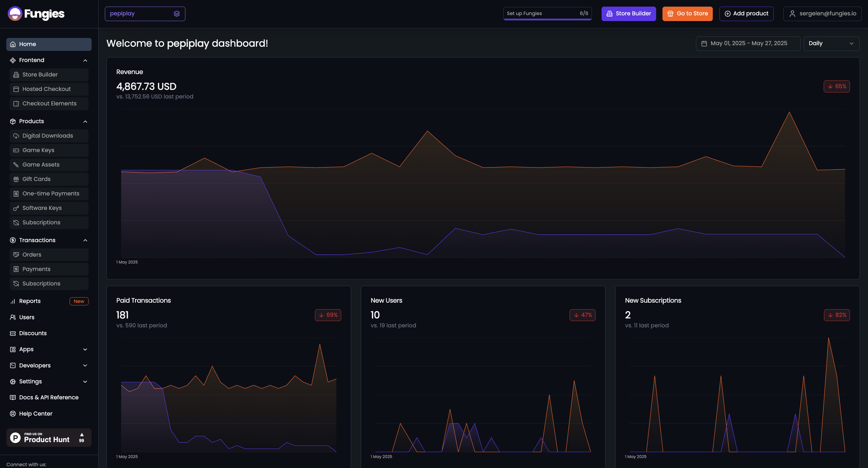Click the Software Keys key icon
Screen dimensions: 868x468
[x=16, y=208]
